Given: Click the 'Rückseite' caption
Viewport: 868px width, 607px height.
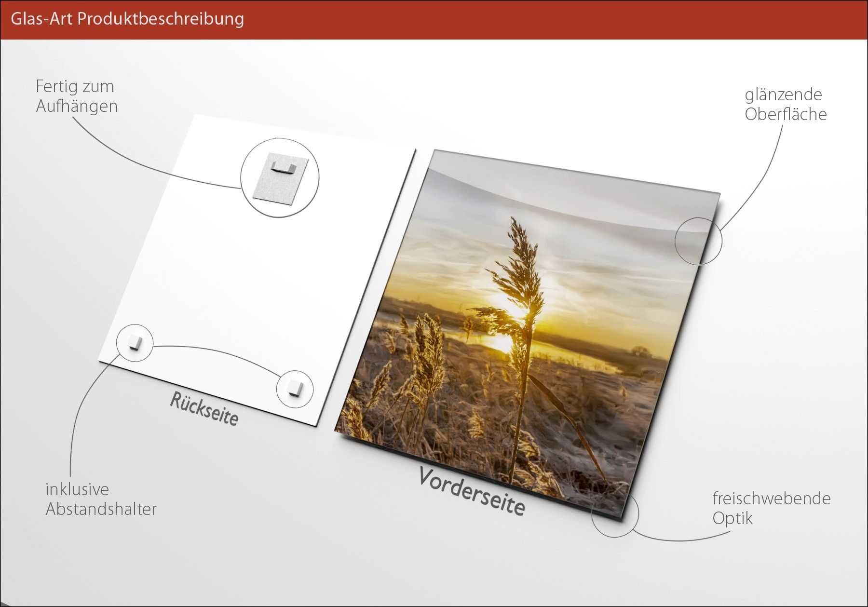Looking at the screenshot, I should (204, 409).
